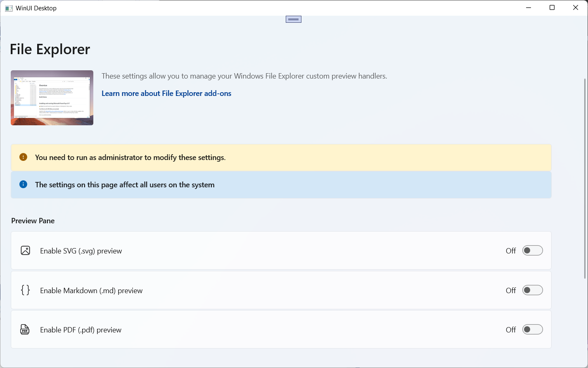
Task: Click the Markdown curly braces icon
Action: [25, 290]
